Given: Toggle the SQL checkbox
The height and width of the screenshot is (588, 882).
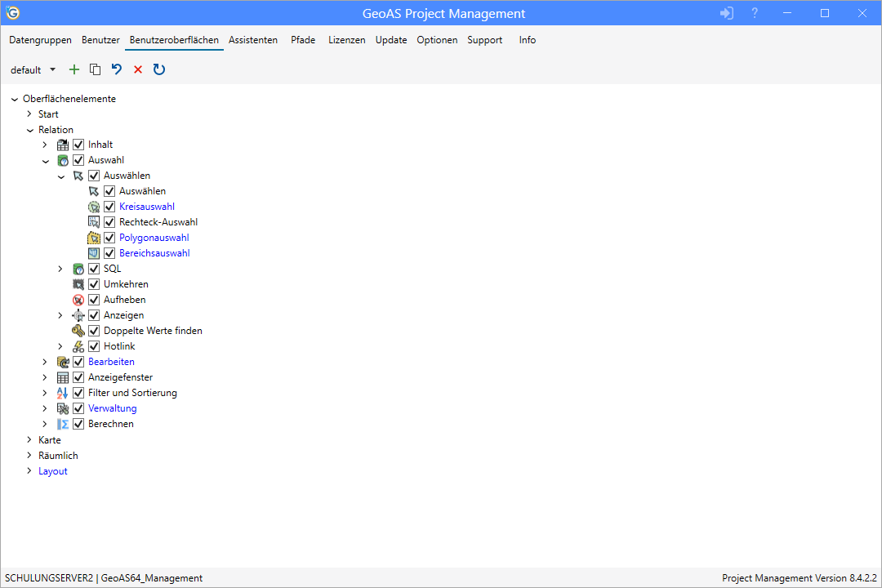Looking at the screenshot, I should coord(94,269).
